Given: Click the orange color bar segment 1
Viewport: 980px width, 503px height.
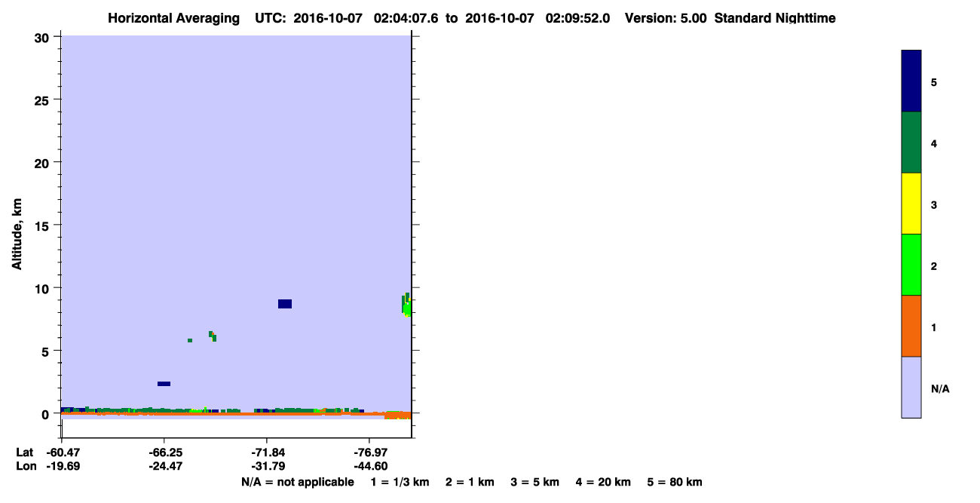Looking at the screenshot, I should pyautogui.click(x=911, y=326).
